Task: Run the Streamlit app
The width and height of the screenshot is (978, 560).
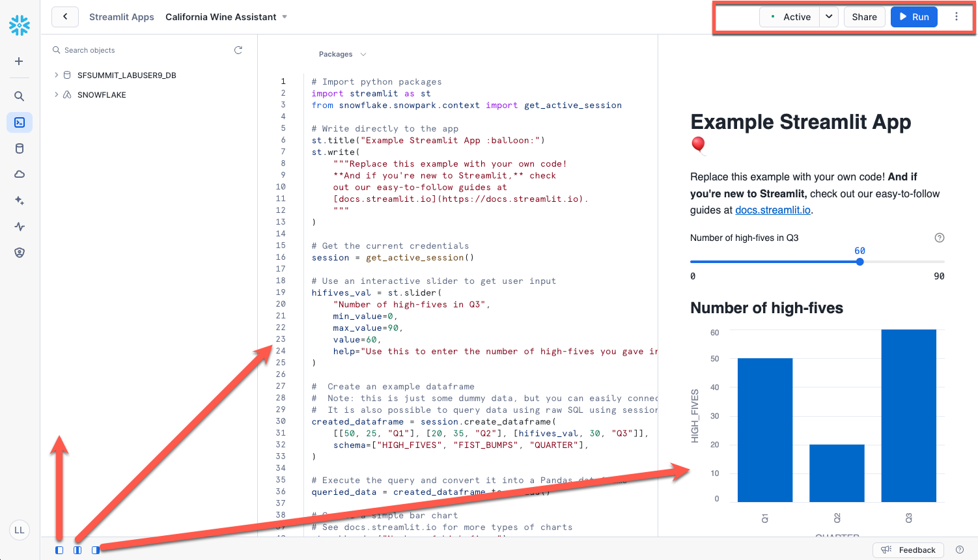Action: click(914, 17)
